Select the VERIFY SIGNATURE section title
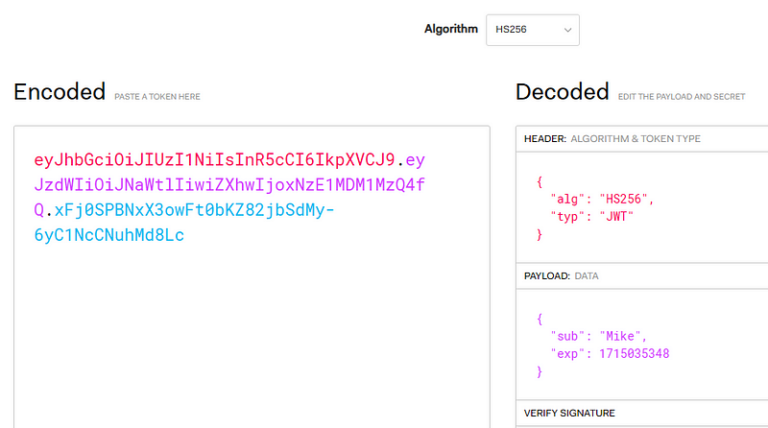This screenshot has height=428, width=768. [x=570, y=413]
